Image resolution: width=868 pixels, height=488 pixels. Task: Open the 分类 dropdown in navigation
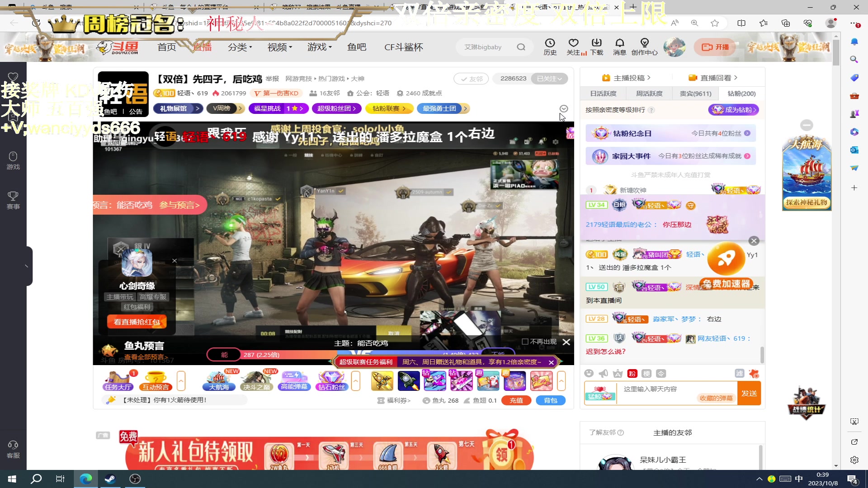coord(240,47)
